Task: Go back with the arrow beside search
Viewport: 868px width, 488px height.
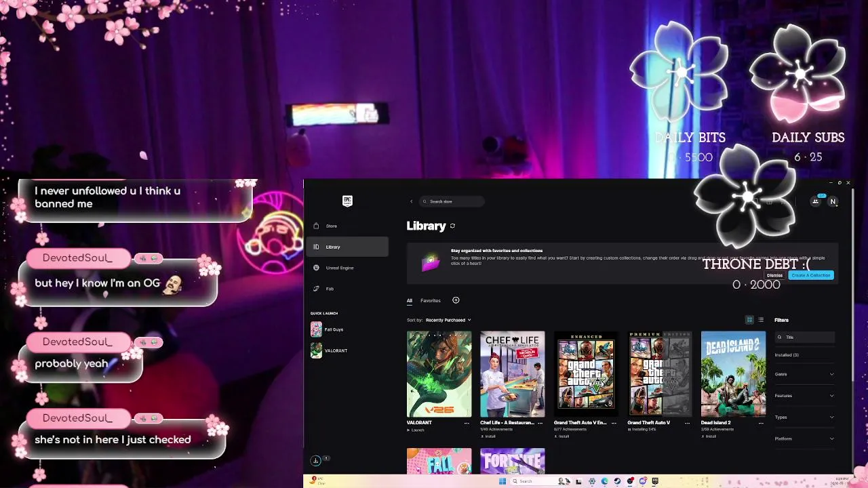Action: pos(411,201)
